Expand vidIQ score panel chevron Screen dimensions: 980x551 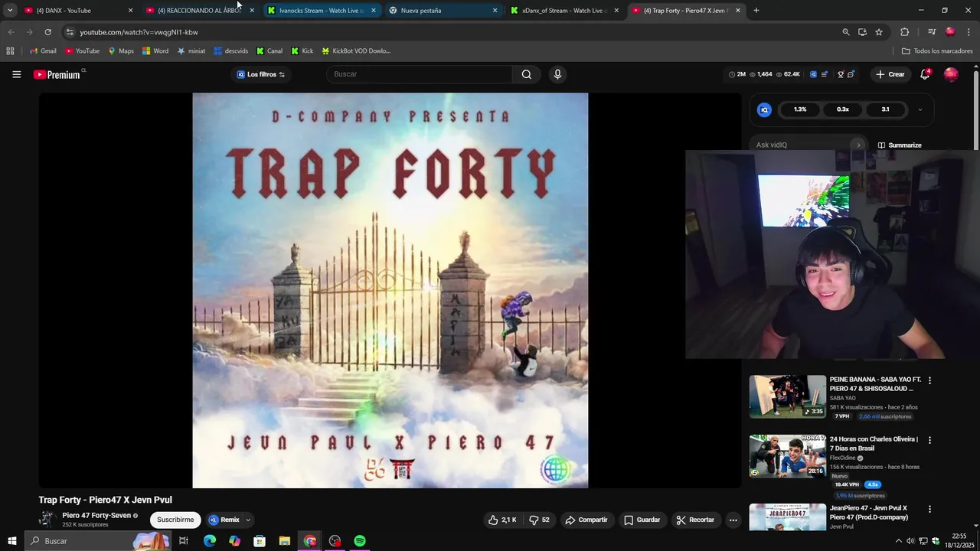[920, 109]
